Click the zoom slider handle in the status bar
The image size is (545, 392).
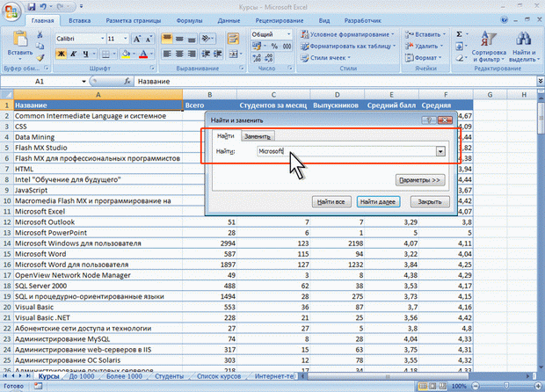coord(506,386)
